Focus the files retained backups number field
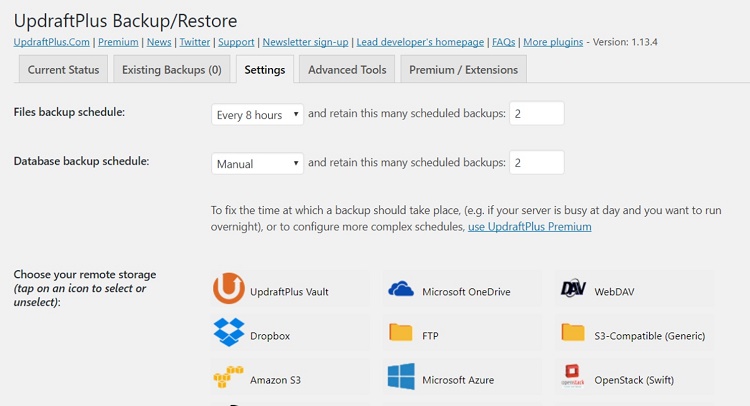 537,114
